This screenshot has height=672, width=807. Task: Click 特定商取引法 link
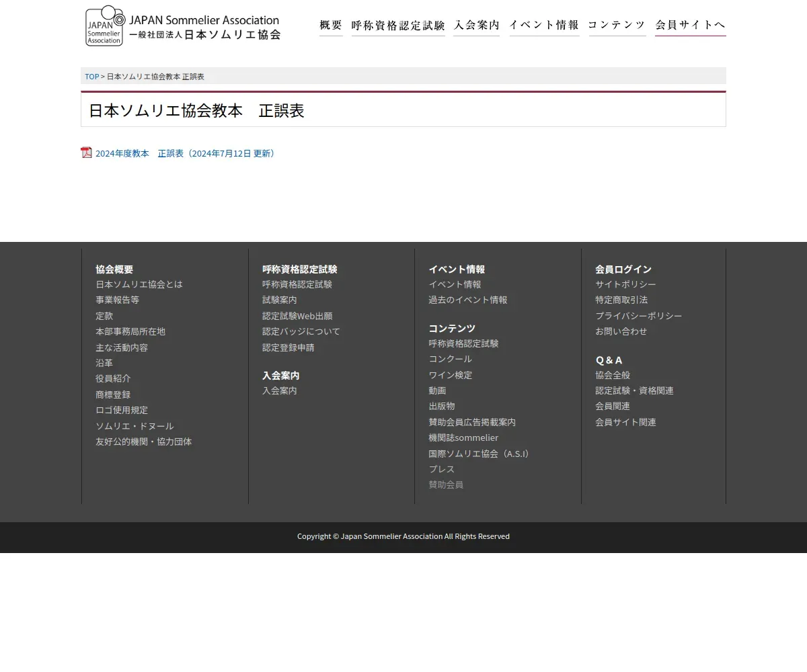[621, 300]
